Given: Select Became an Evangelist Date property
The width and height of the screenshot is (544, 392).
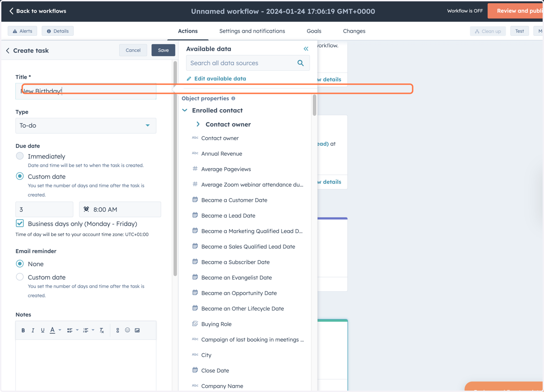Looking at the screenshot, I should pos(237,277).
